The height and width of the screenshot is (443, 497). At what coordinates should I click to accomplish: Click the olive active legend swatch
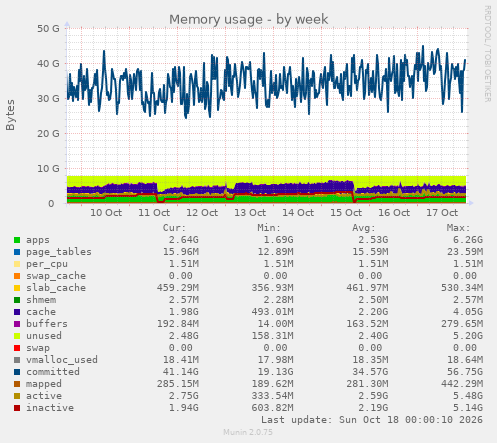[17, 396]
